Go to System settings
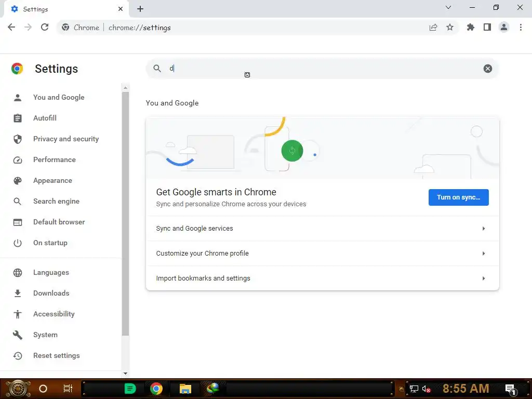 45,335
